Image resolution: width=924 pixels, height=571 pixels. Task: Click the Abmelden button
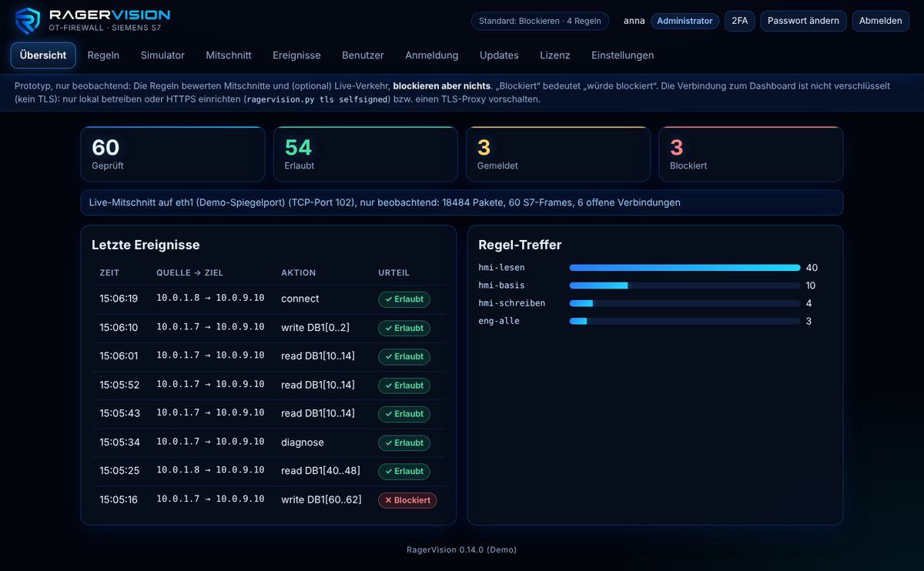pyautogui.click(x=881, y=21)
